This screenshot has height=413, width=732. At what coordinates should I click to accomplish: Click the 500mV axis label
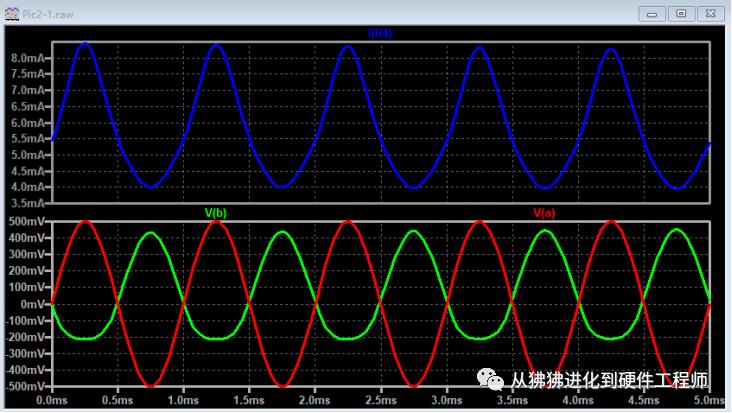point(27,221)
